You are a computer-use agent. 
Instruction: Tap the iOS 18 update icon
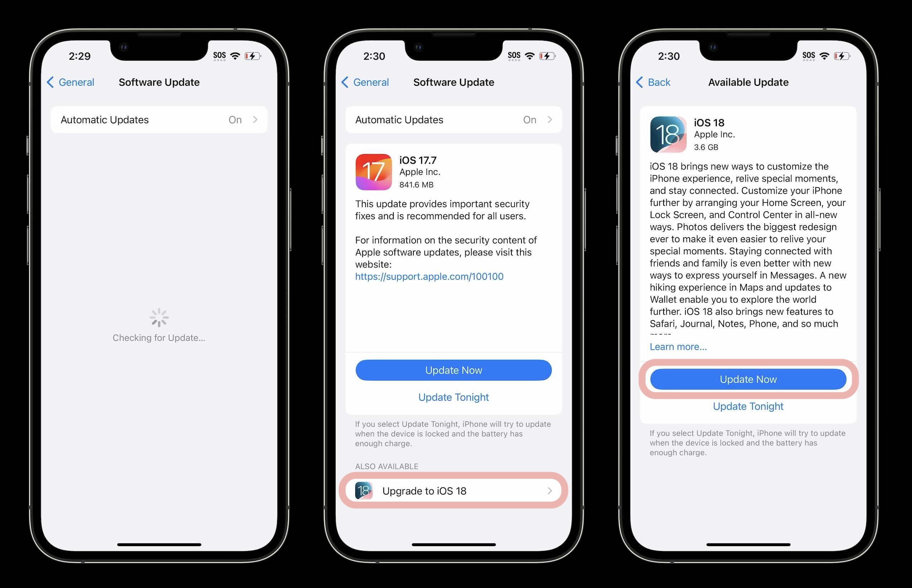click(x=667, y=129)
